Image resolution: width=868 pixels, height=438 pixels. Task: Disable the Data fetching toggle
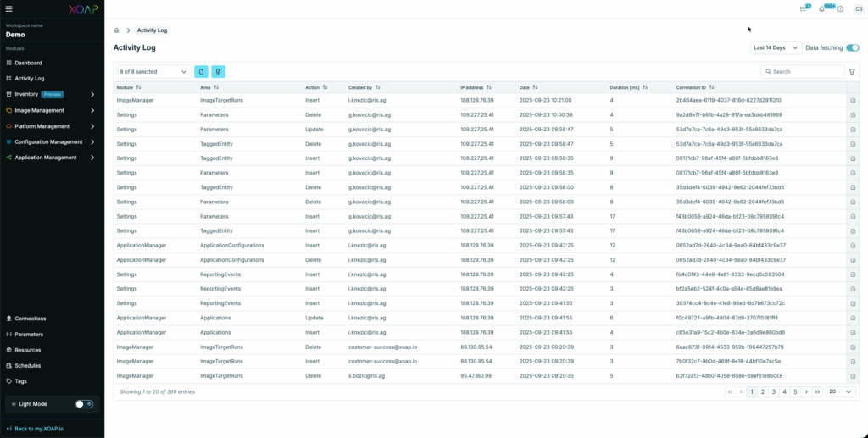click(852, 47)
